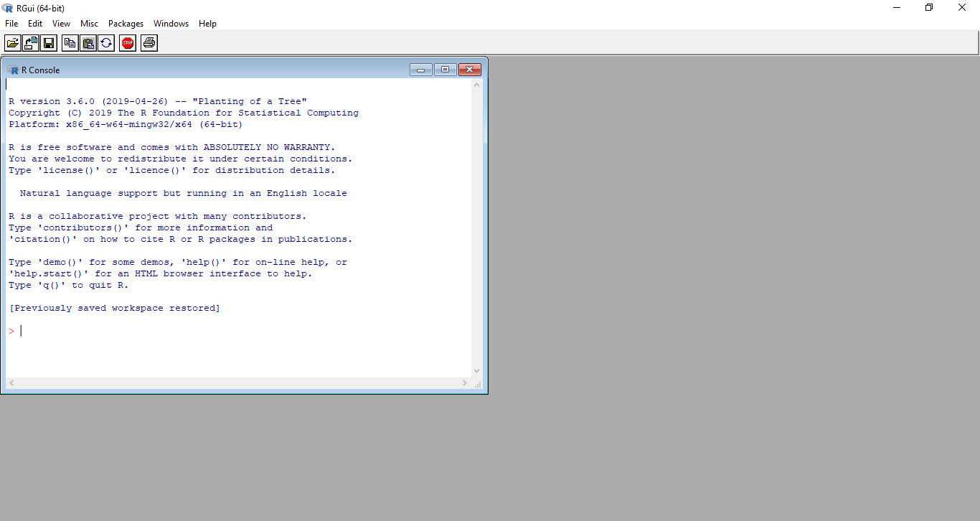The height and width of the screenshot is (521, 980).
Task: Click the console horizontal scroll left arrow
Action: pos(11,383)
